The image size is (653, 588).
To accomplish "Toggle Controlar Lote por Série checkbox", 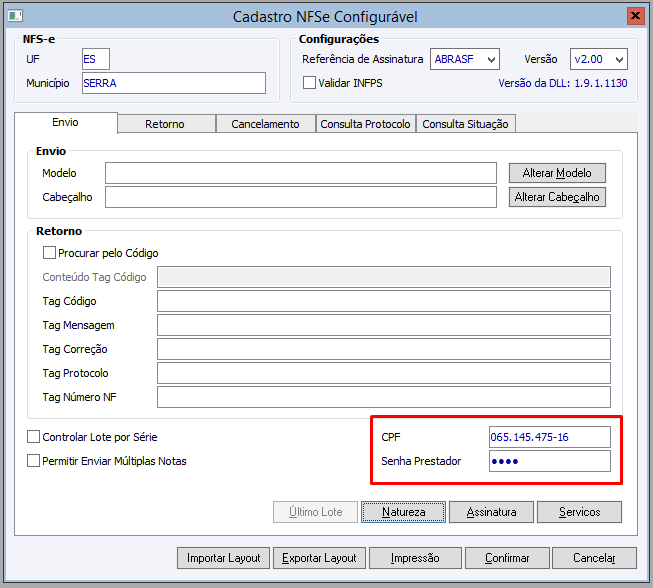I will click(34, 437).
